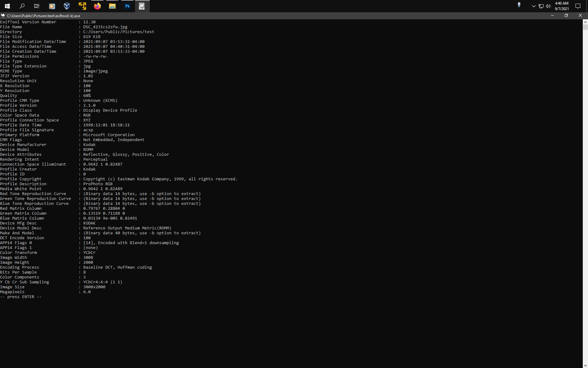Open the Windows Start menu
Image resolution: width=588 pixels, height=368 pixels.
[x=7, y=6]
